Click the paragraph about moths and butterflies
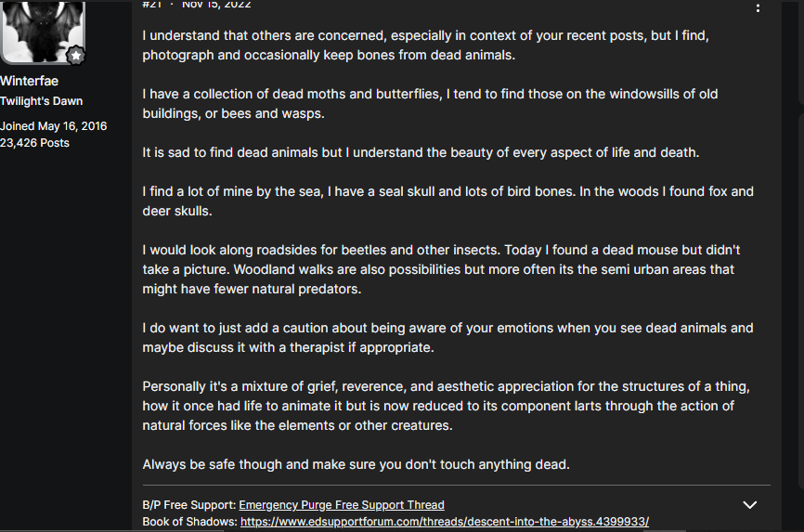The image size is (804, 532). point(430,104)
